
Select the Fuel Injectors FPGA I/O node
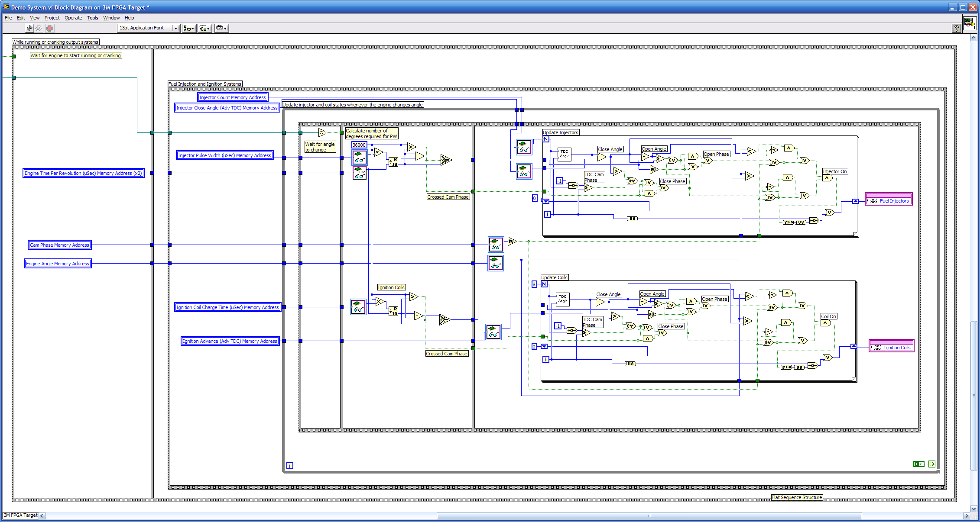coord(889,200)
